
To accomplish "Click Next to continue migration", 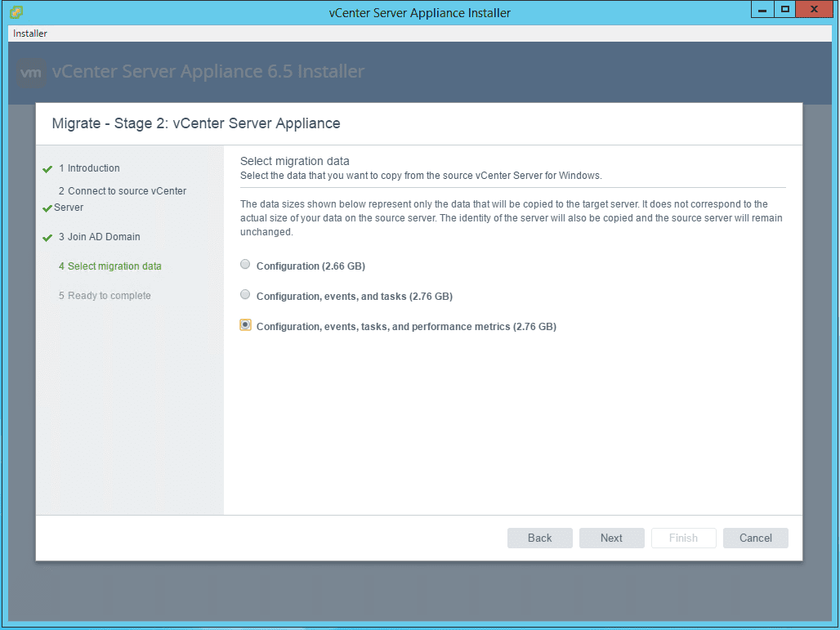I will point(611,538).
